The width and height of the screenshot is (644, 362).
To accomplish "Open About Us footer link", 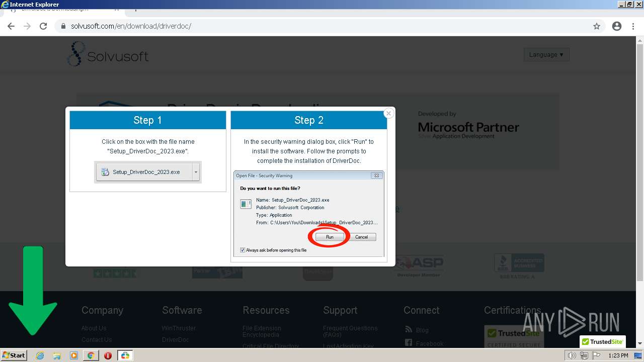I will (94, 328).
